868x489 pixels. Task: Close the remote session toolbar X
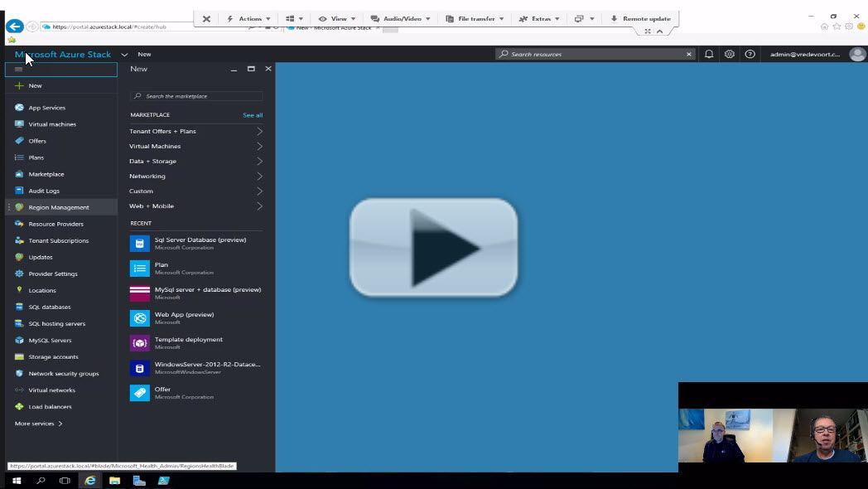coord(206,19)
